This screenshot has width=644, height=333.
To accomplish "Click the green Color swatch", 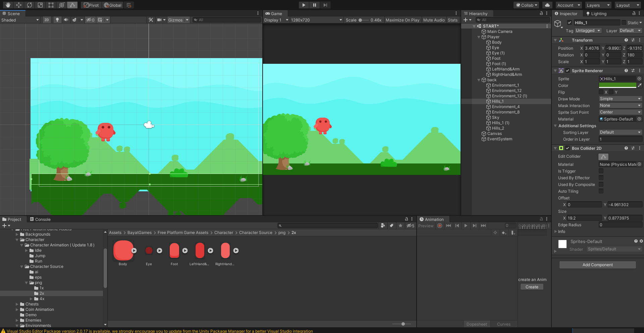I will tap(618, 85).
